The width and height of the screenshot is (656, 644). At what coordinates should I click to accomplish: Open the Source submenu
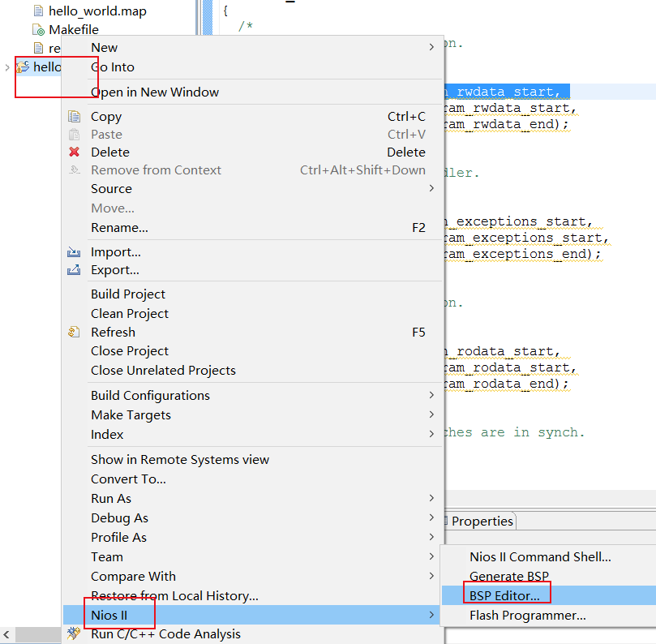(x=253, y=189)
